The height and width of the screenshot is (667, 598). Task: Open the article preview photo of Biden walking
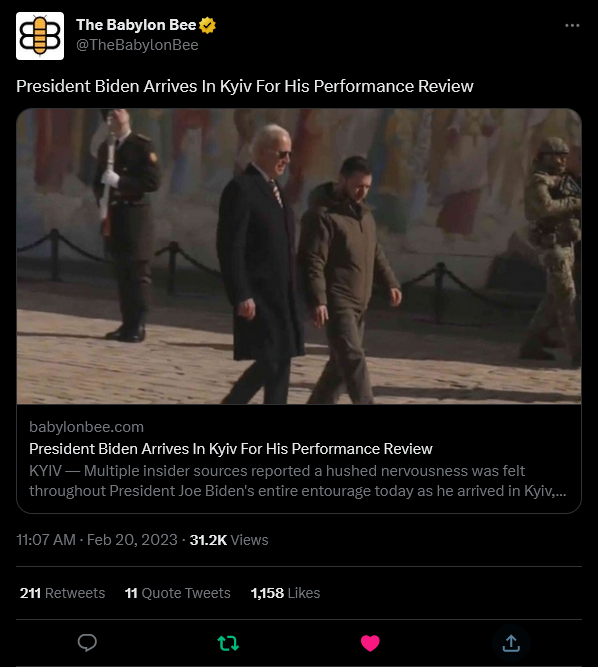pos(299,256)
